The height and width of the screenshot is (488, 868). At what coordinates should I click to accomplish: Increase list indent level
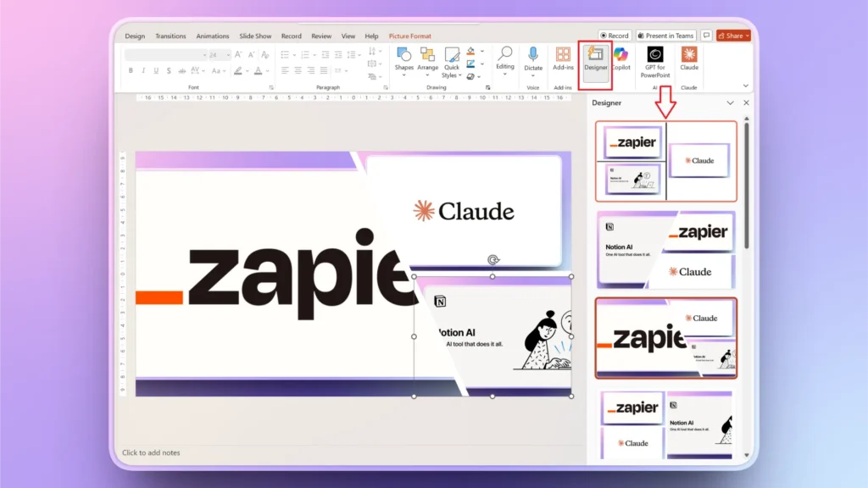pyautogui.click(x=338, y=55)
